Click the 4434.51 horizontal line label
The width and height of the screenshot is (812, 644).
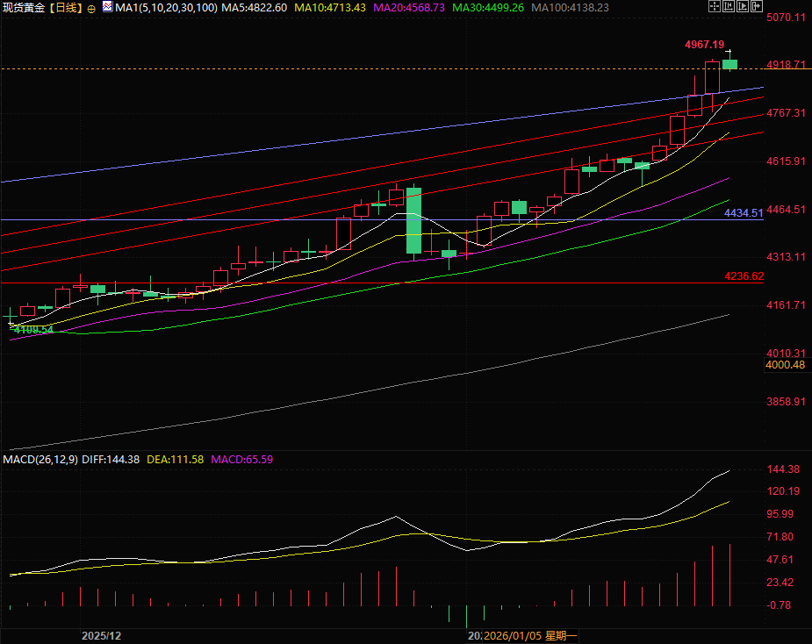click(x=744, y=213)
